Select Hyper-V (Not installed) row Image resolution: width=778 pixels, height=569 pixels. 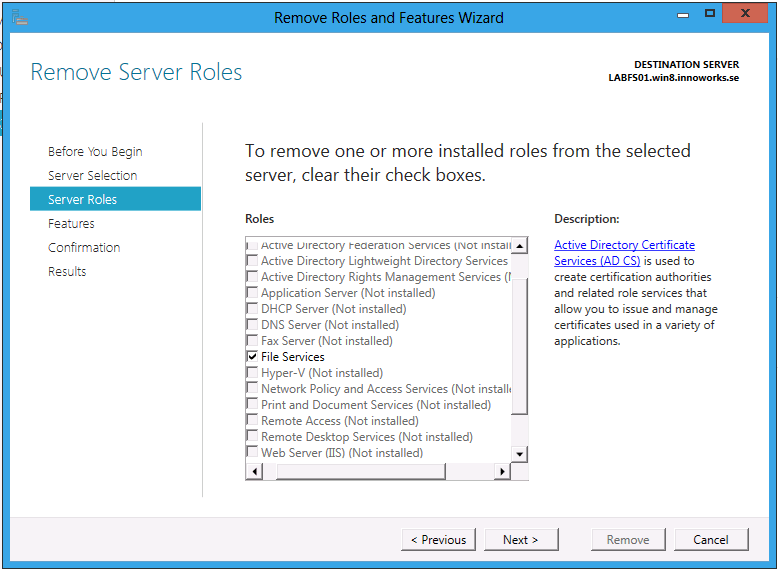click(x=322, y=373)
